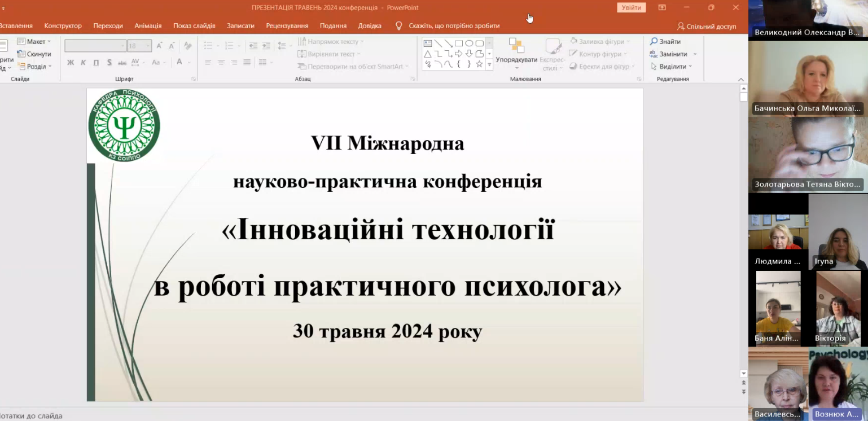
Task: Open the Макет layout dropdown
Action: pyautogui.click(x=34, y=42)
